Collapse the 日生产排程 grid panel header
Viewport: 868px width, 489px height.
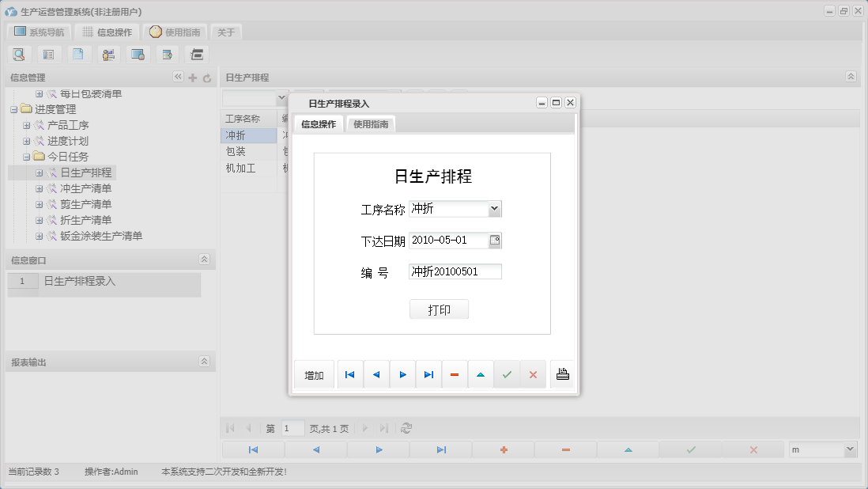[851, 77]
